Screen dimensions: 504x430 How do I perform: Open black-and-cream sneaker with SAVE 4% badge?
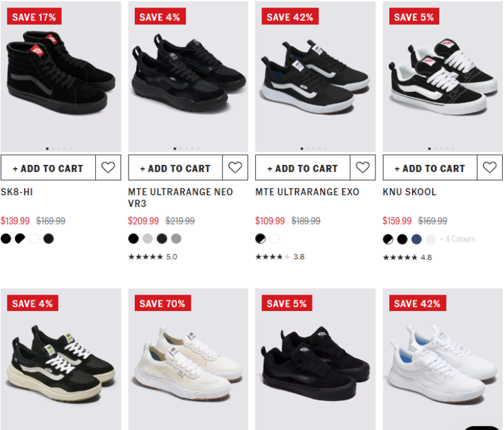click(x=60, y=359)
